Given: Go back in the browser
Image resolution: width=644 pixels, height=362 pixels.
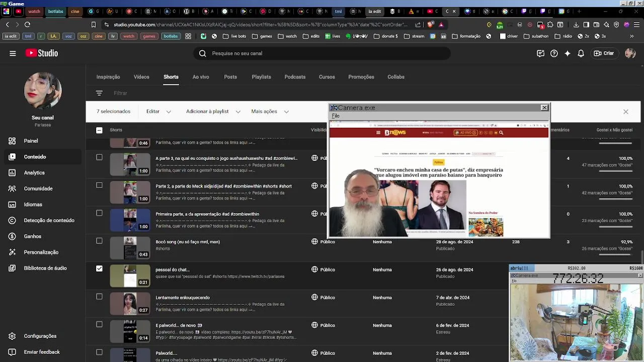Looking at the screenshot, I should (7, 25).
